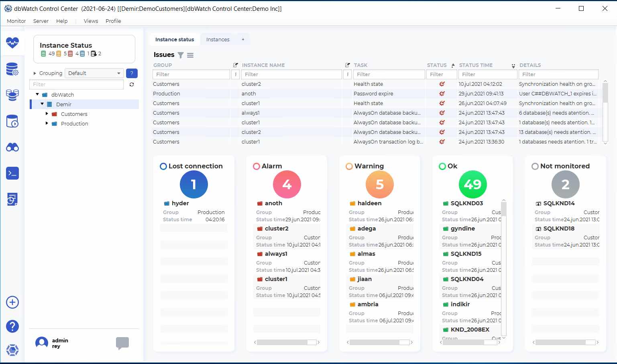Toggle the Not monitored circle indicator
This screenshot has height=364, width=617.
pyautogui.click(x=535, y=166)
